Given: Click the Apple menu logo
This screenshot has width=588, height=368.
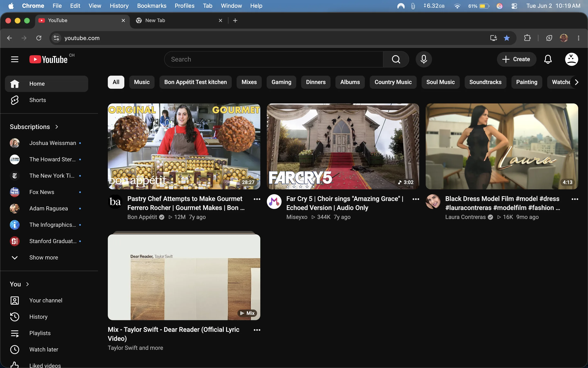Looking at the screenshot, I should pyautogui.click(x=11, y=6).
